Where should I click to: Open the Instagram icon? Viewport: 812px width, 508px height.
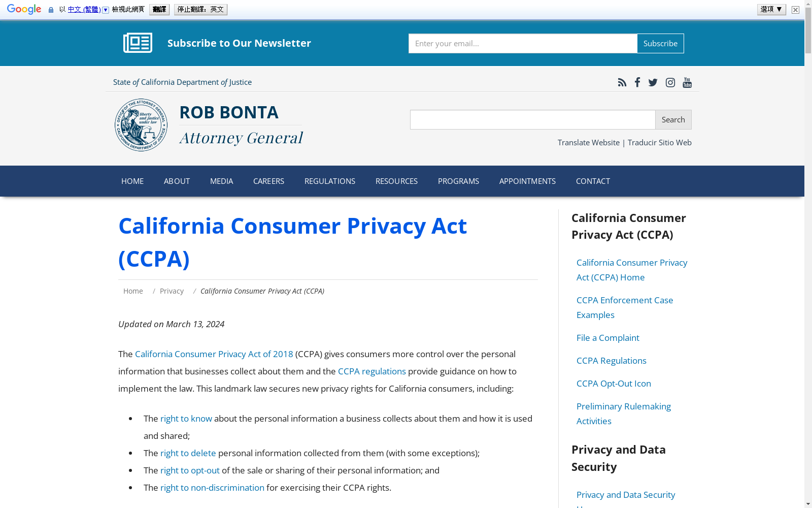pyautogui.click(x=670, y=82)
